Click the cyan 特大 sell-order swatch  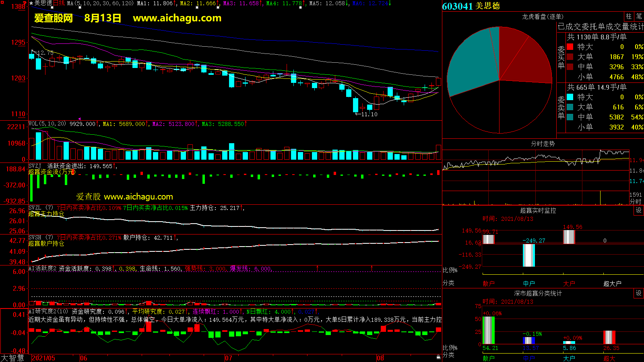[570, 97]
